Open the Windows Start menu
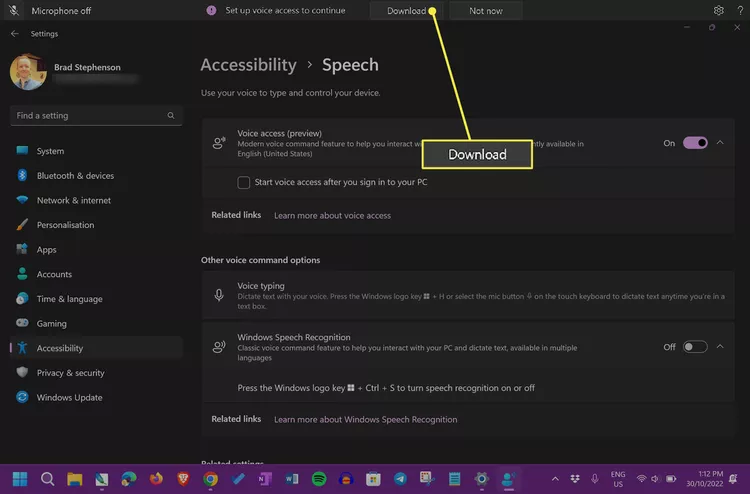Screen dimensions: 750x494 tap(20, 478)
